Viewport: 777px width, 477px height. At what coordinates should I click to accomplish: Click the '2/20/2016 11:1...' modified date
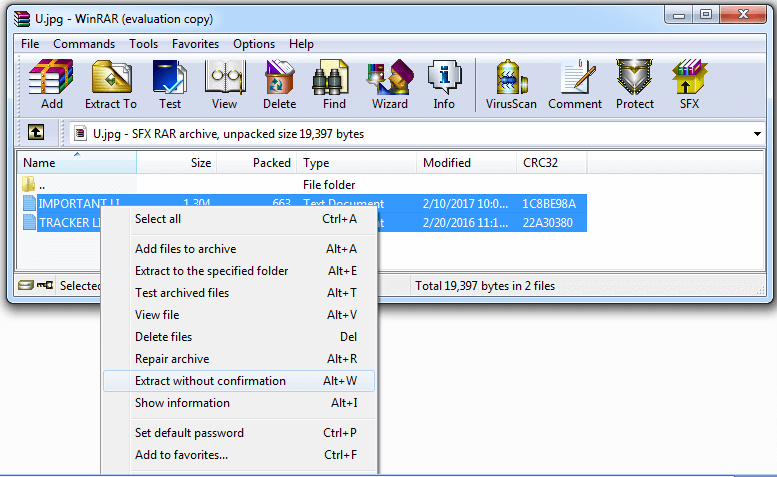465,223
